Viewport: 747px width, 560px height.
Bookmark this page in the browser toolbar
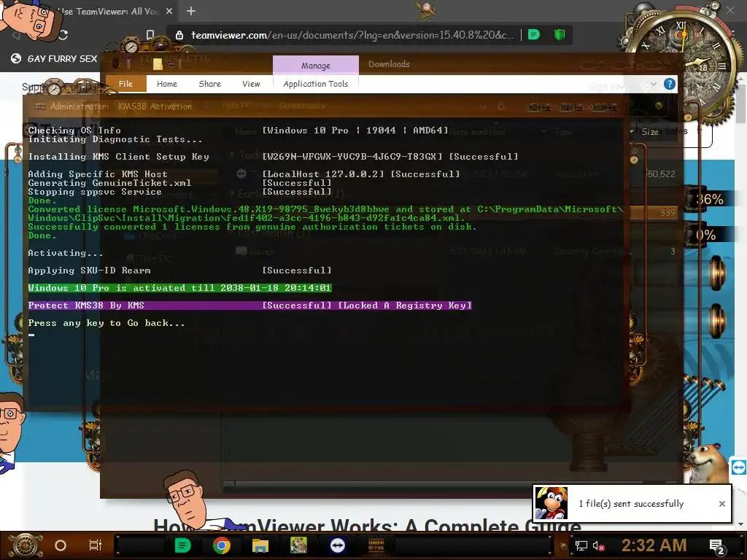(x=150, y=35)
